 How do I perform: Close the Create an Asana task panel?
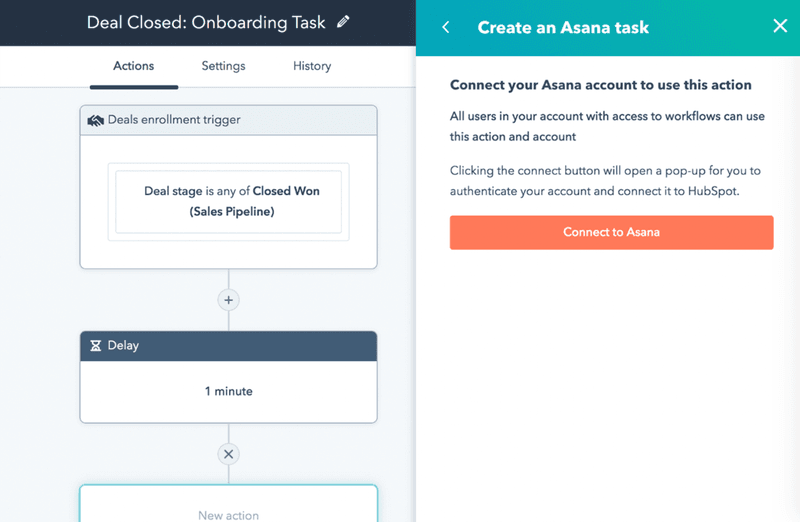(780, 26)
